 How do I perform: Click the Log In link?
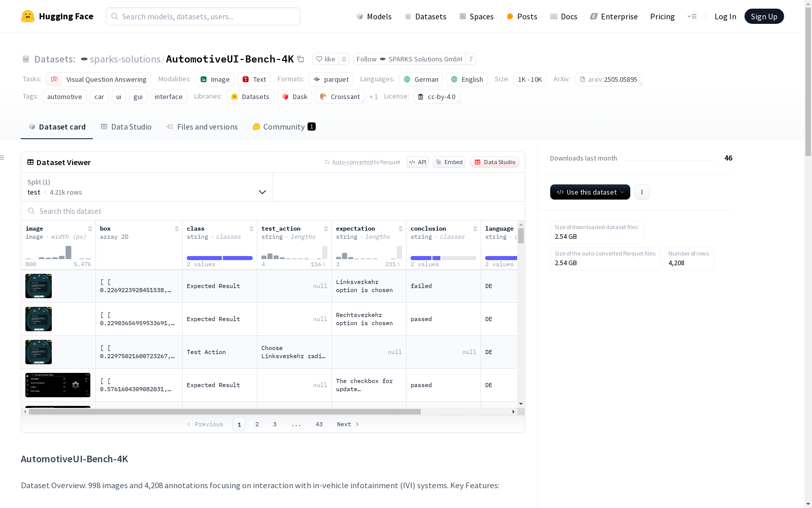pos(725,16)
